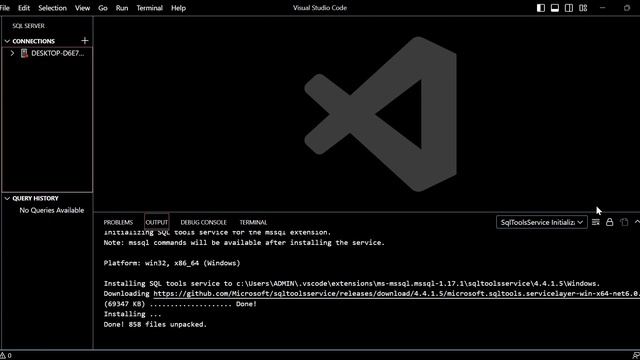Toggle the bottom panel layout icon
Screen dimensions: 640x360
pos(555,8)
